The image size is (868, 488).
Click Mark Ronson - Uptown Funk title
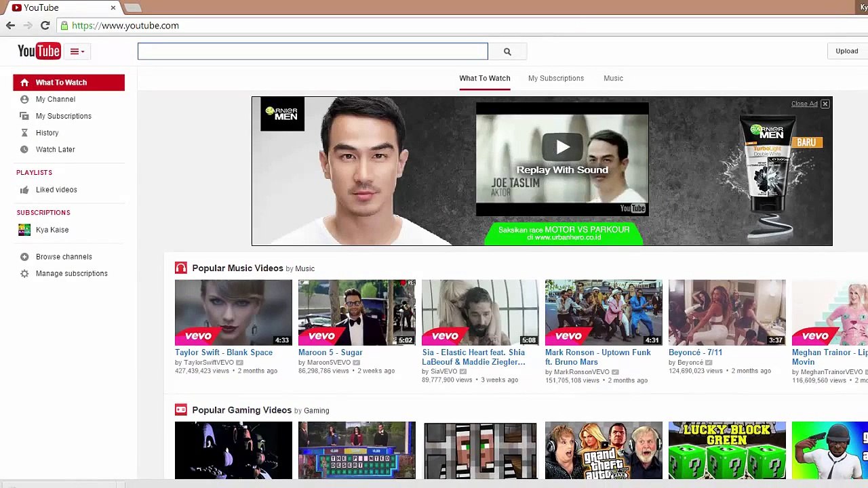click(598, 357)
